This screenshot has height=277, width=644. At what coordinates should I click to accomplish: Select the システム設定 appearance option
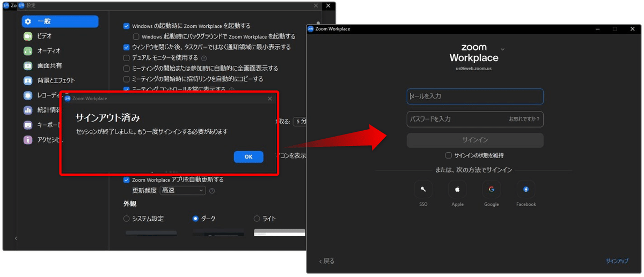tap(127, 219)
